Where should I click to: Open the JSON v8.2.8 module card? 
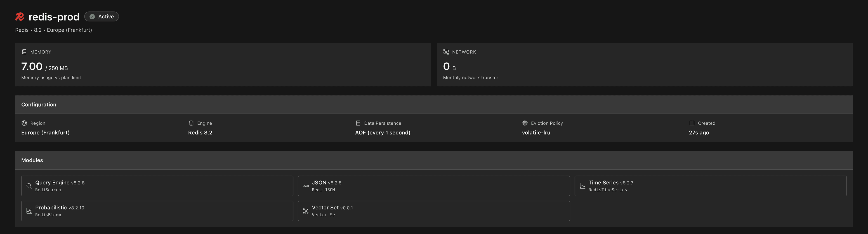point(434,186)
